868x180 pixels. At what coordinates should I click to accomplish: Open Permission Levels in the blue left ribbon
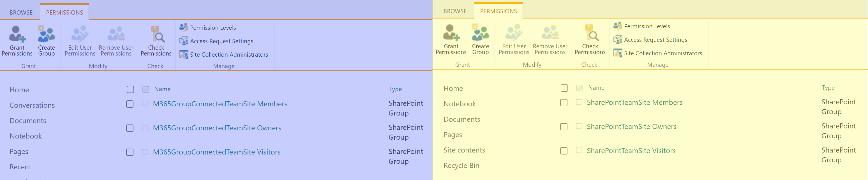pyautogui.click(x=213, y=28)
